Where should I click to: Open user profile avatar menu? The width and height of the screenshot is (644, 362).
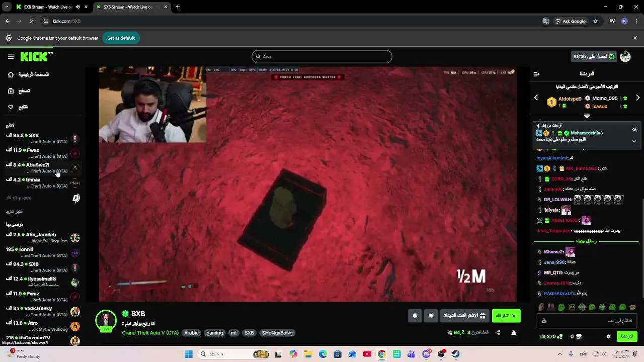[625, 57]
